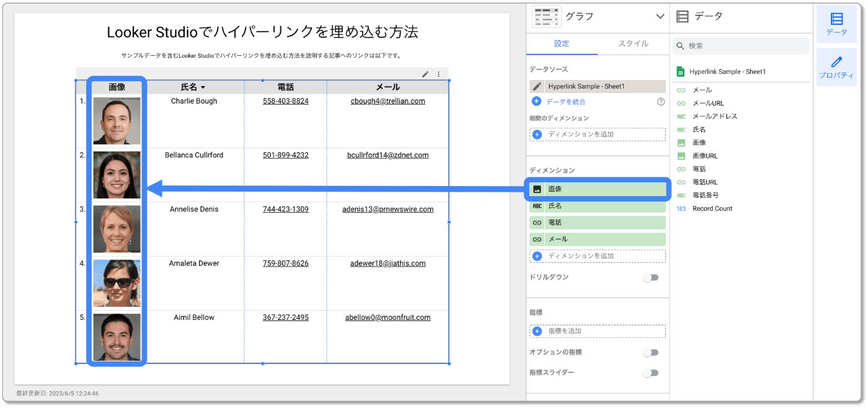
Task: Toggle the 指標スライダー switch
Action: click(650, 373)
